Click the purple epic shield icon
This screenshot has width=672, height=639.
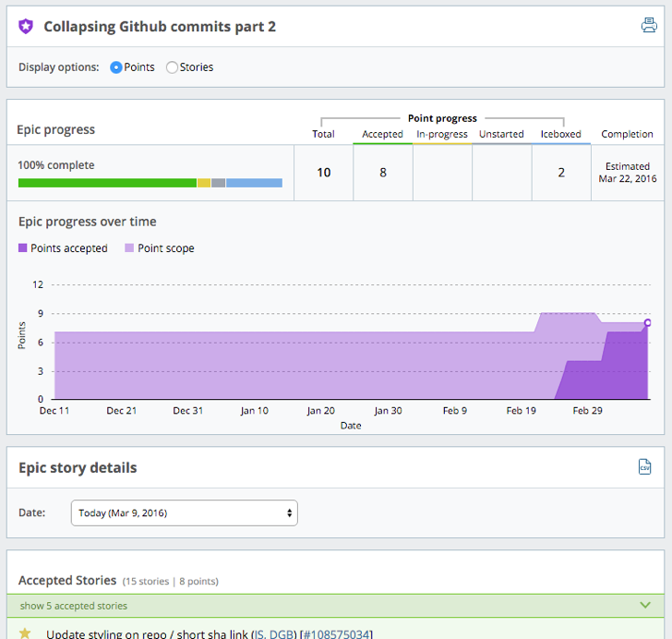[x=26, y=27]
